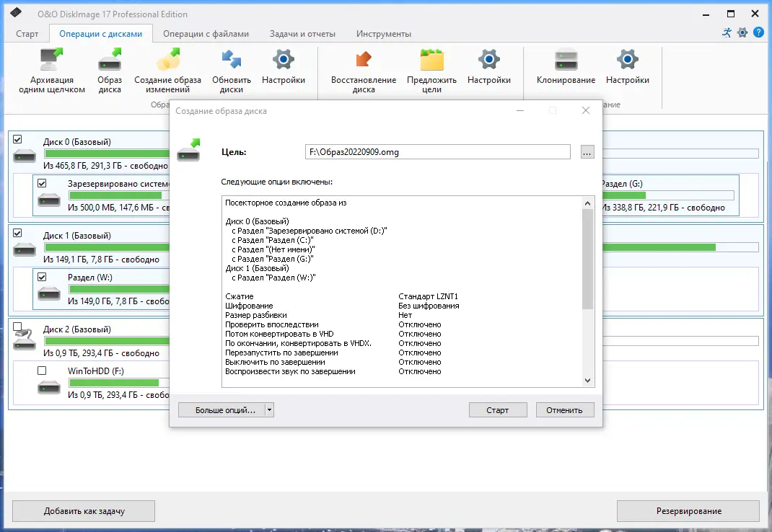Close the Создание образа диска dialog
This screenshot has height=532, width=772.
coord(585,111)
